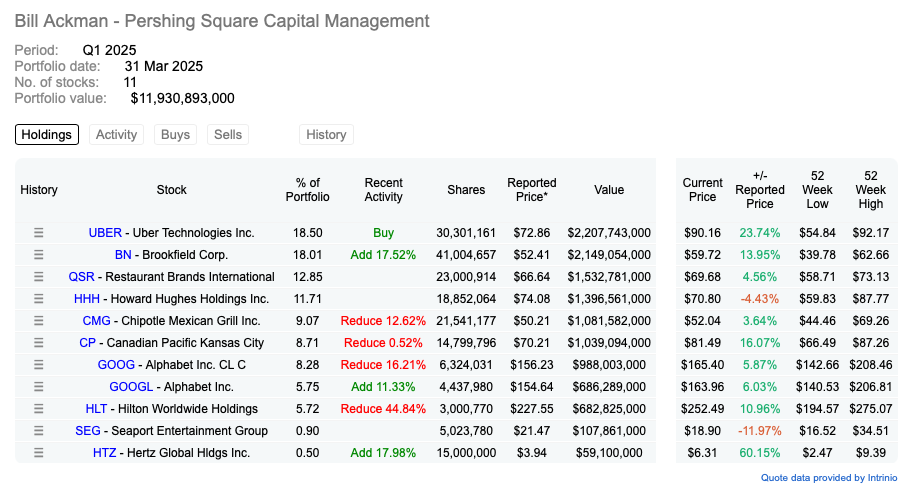This screenshot has height=493, width=912.
Task: Click 'Reduce 44.84%' activity for Hilton
Action: pos(383,409)
